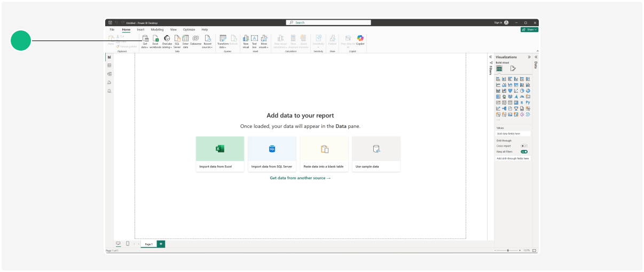This screenshot has height=272, width=644.
Task: Click the zoom slider handle
Action: pos(508,250)
